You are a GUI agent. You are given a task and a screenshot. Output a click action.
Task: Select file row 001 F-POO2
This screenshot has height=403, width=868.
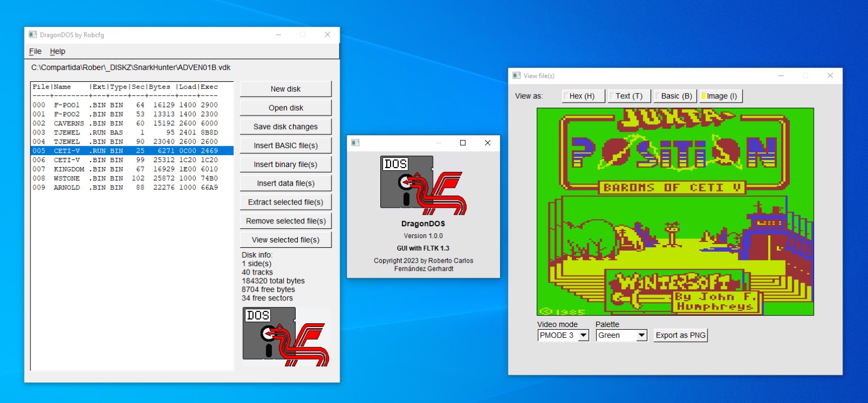(x=132, y=114)
